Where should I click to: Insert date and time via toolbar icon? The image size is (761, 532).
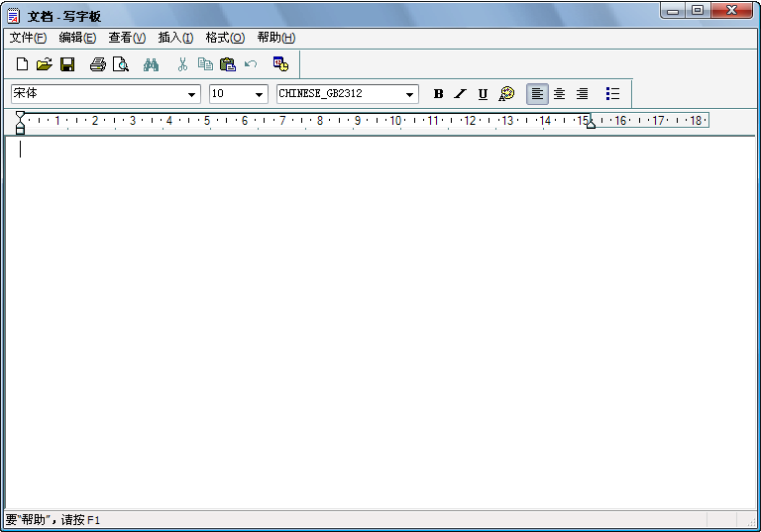click(280, 64)
